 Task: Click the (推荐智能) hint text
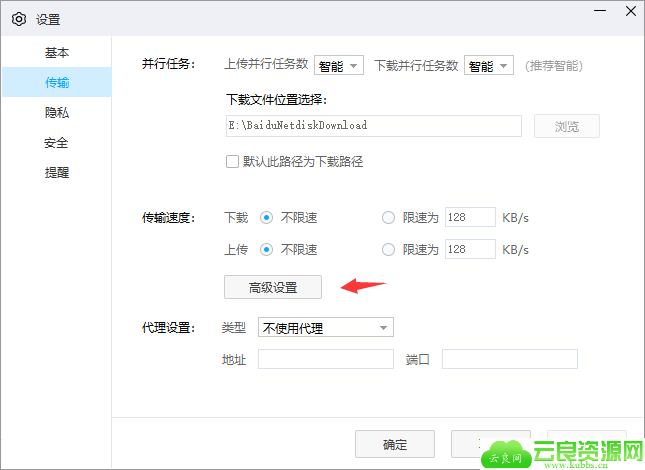click(554, 66)
